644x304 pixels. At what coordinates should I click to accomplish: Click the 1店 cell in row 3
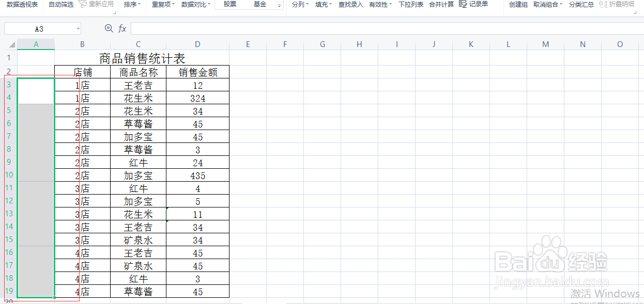83,85
